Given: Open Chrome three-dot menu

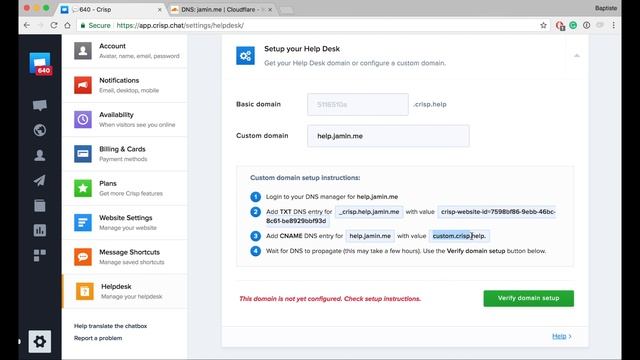Looking at the screenshot, I should [613, 25].
